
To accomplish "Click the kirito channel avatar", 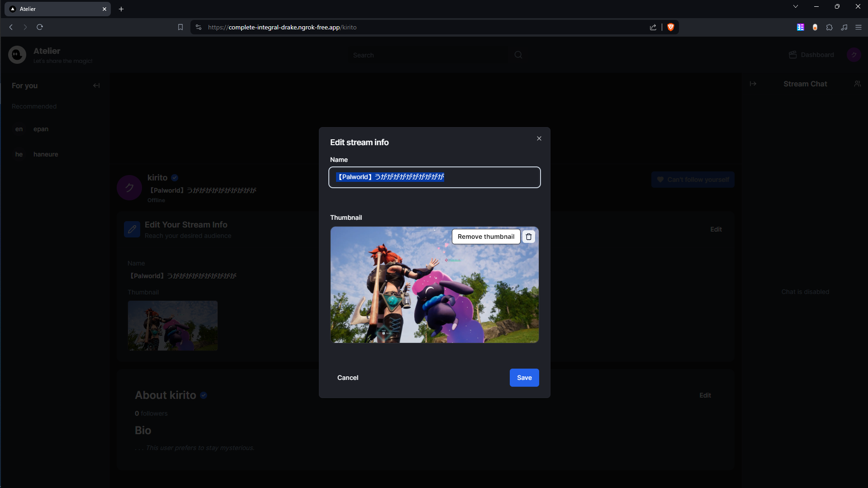I will pyautogui.click(x=129, y=188).
